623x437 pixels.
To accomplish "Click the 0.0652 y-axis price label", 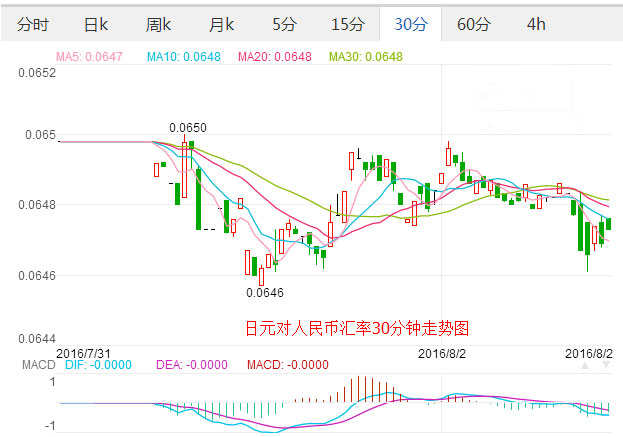I will coord(37,73).
